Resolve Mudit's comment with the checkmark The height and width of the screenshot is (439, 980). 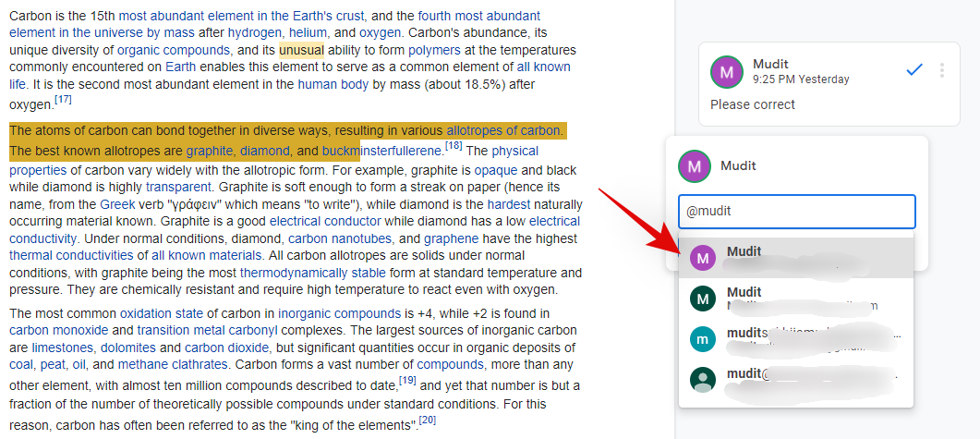(914, 70)
